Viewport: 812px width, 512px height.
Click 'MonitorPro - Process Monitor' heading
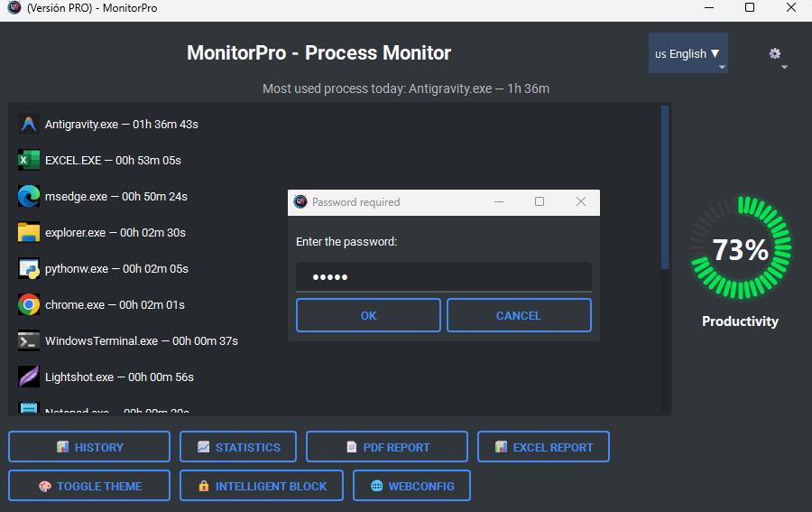click(x=319, y=53)
